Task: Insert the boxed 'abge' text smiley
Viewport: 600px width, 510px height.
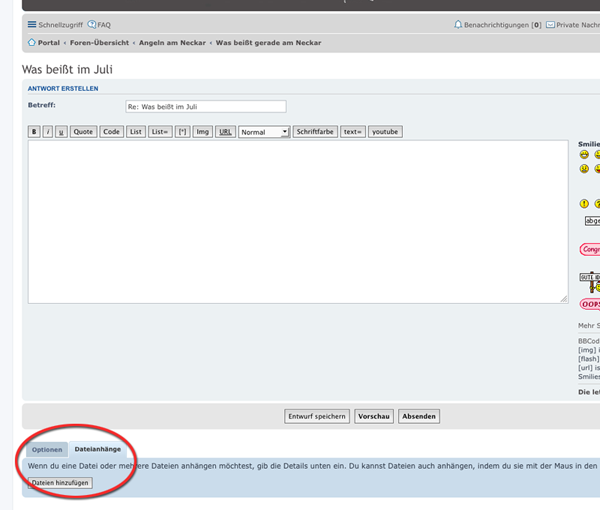Action: [592, 221]
